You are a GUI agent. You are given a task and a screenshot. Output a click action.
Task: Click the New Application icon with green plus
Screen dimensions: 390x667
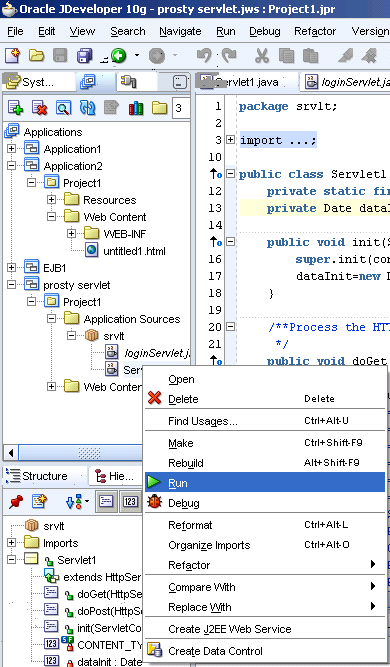(x=15, y=108)
